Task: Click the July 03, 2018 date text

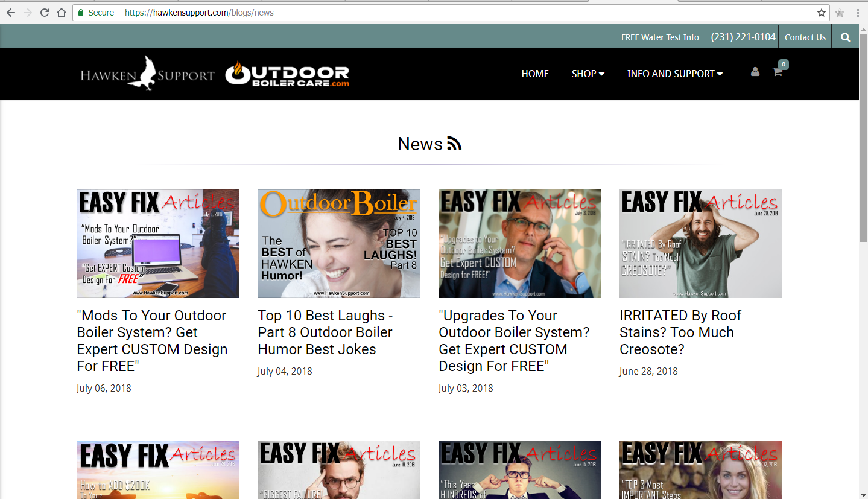Action: coord(466,388)
